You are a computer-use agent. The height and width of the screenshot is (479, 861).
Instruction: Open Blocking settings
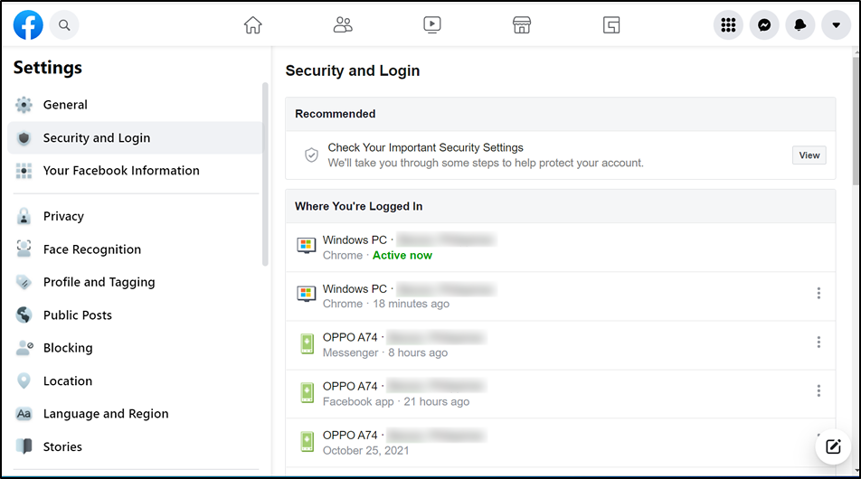[135, 348]
